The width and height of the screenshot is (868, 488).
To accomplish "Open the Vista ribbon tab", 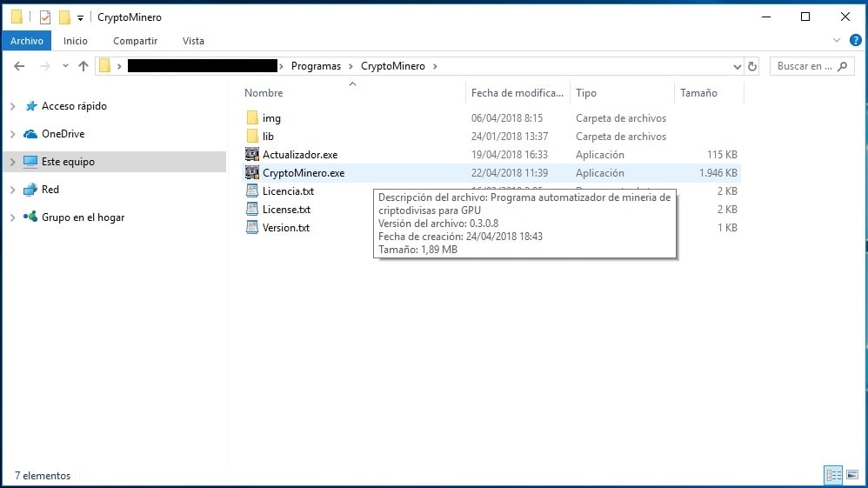I will 193,41.
